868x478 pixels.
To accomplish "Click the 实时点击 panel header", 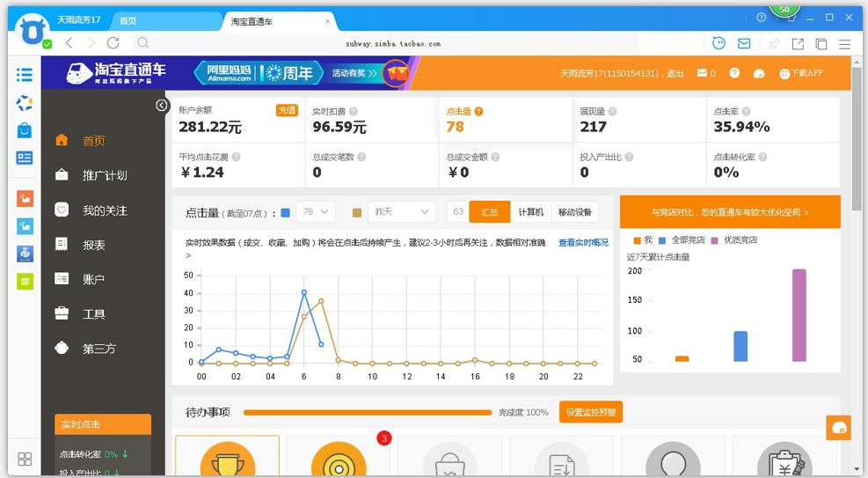I will coord(102,424).
